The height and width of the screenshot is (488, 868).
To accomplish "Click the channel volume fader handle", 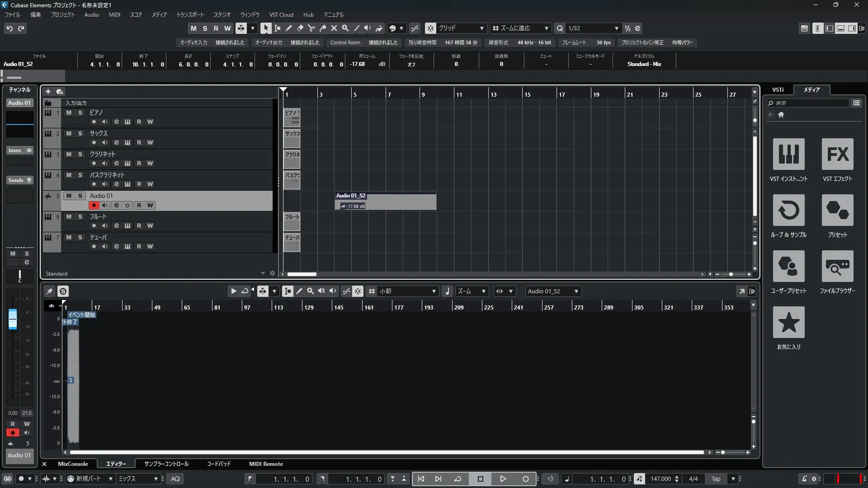I will point(13,319).
